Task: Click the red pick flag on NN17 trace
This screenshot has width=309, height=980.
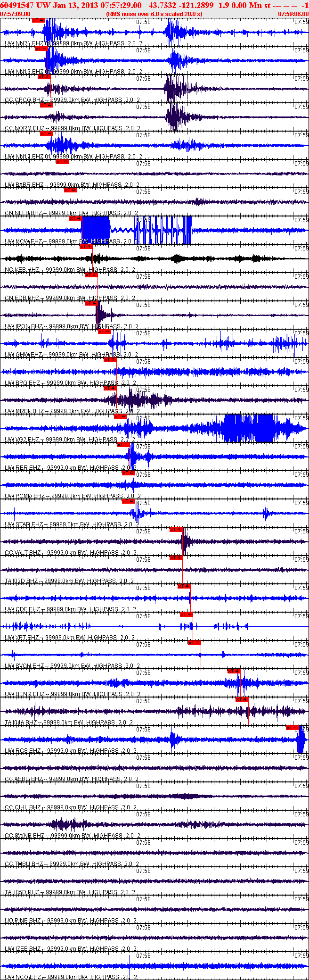Action: click(46, 133)
